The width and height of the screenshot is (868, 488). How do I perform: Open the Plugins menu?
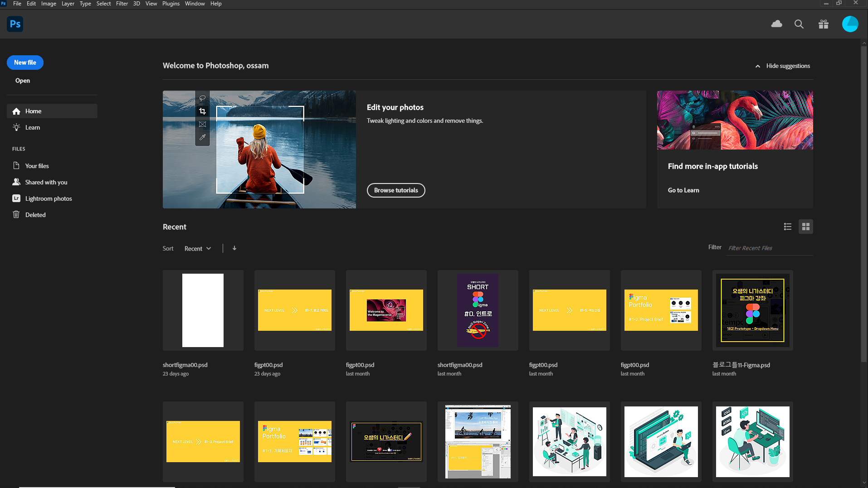point(171,4)
